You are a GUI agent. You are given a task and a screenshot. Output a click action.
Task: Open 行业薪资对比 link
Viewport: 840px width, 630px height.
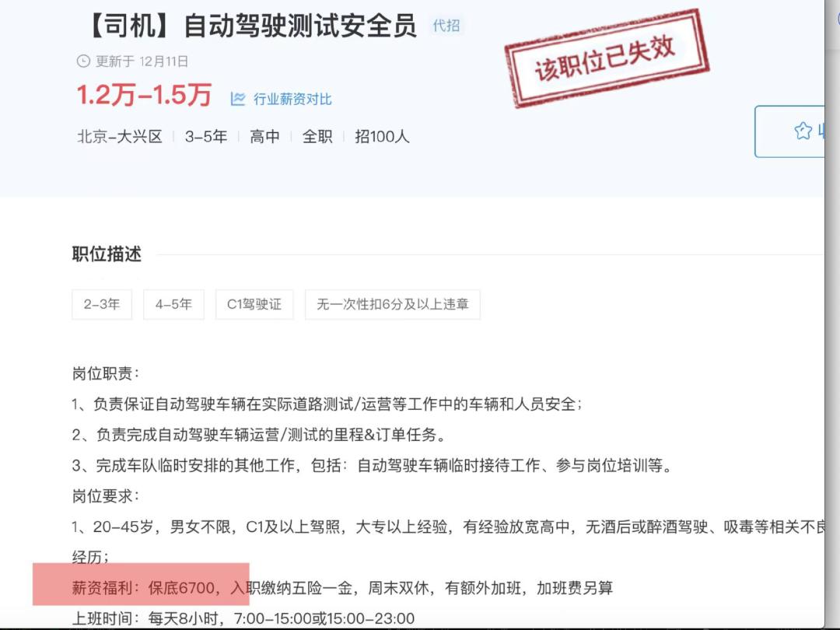292,99
